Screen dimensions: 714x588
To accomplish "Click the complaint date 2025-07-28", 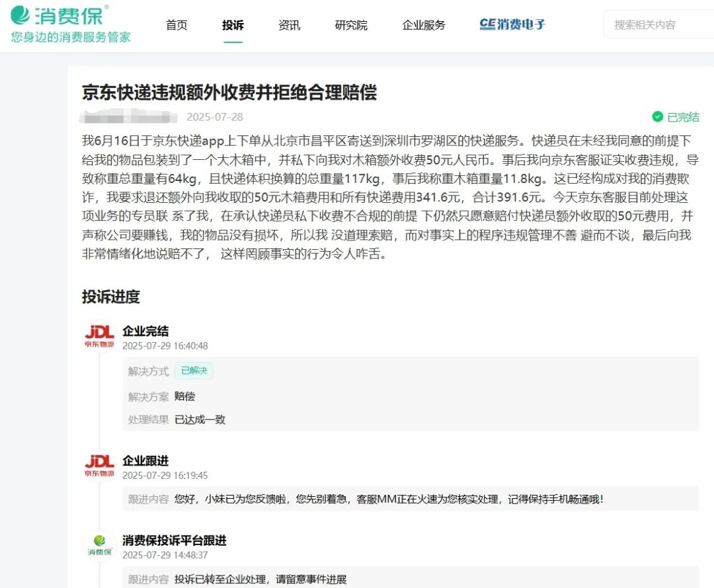I will [x=215, y=117].
